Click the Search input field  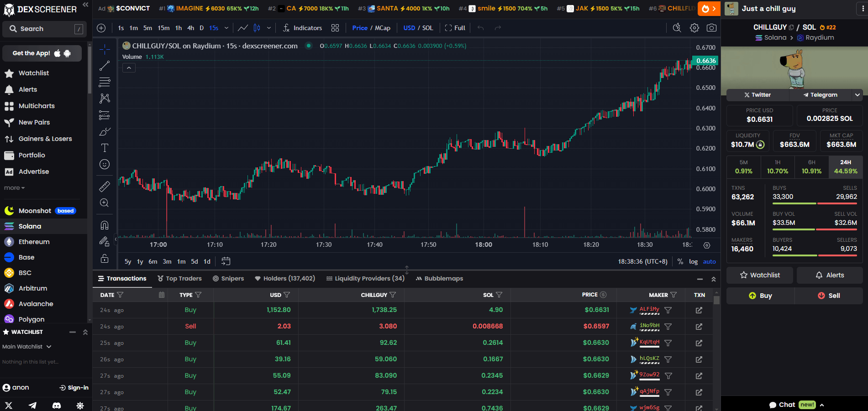click(44, 29)
